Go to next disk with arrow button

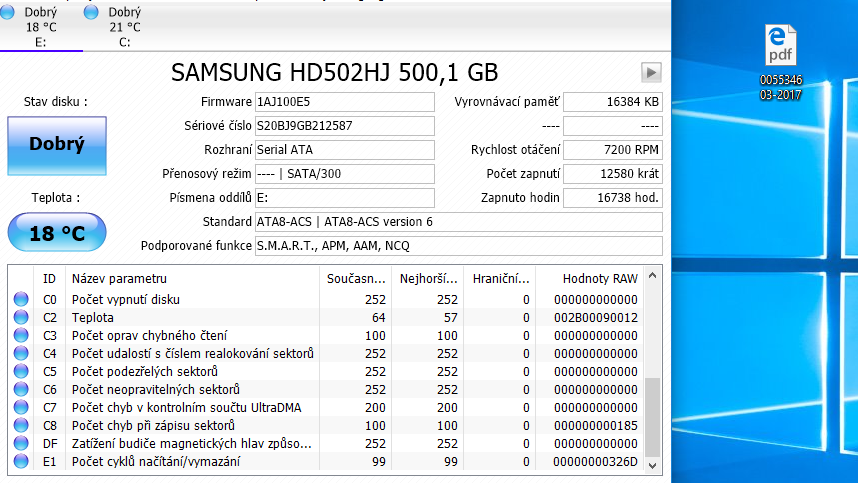click(x=651, y=72)
